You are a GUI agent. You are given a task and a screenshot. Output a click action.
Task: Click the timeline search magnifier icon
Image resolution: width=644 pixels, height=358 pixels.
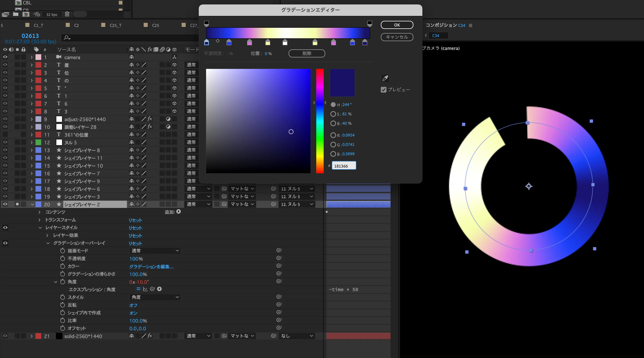[67, 38]
